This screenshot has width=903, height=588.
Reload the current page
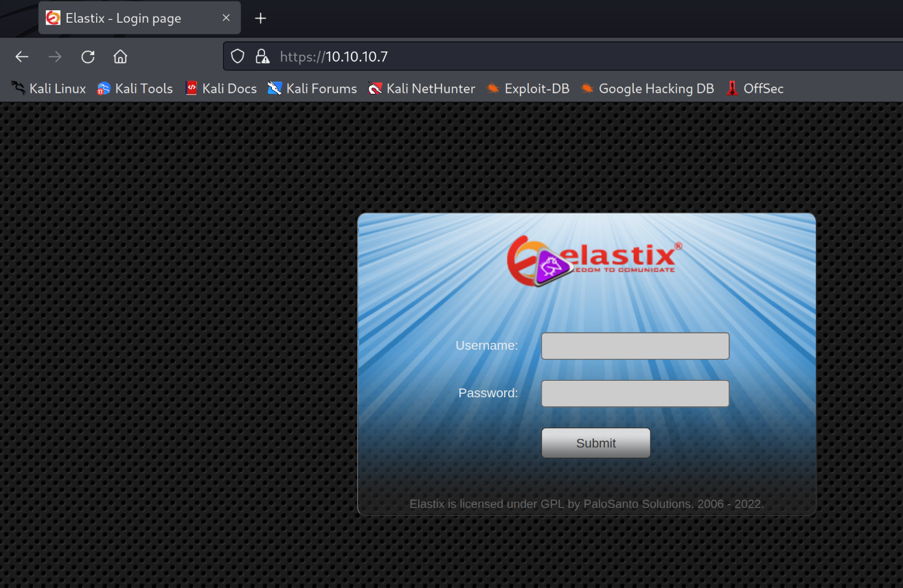pyautogui.click(x=88, y=57)
